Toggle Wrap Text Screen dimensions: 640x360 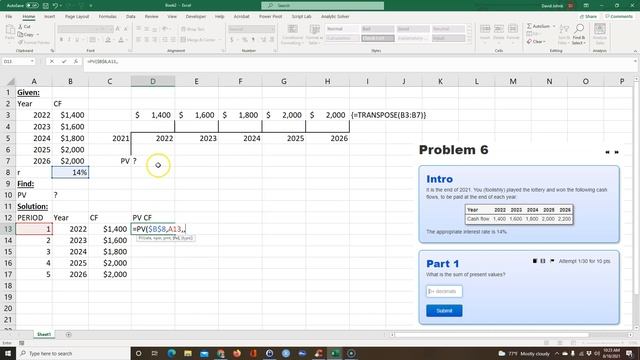coord(193,29)
